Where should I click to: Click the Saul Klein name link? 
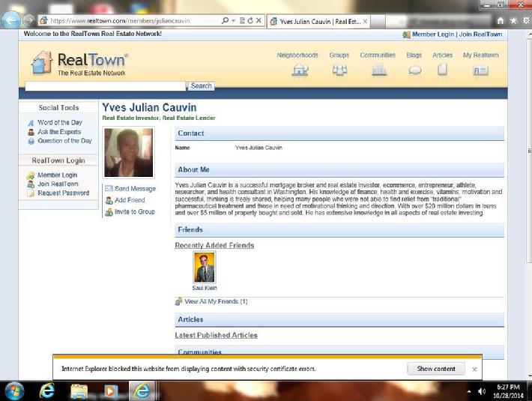point(205,288)
